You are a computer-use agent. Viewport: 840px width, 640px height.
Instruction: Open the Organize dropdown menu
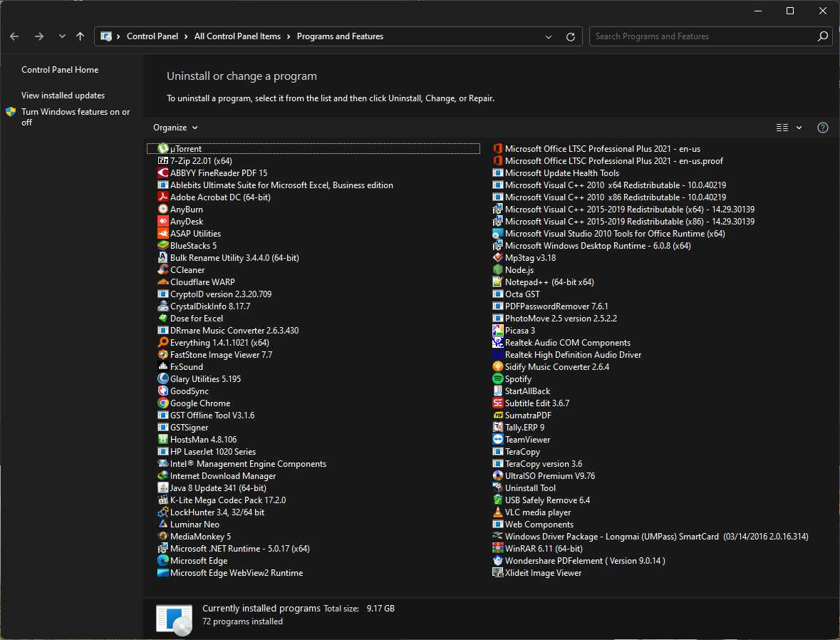pyautogui.click(x=175, y=128)
